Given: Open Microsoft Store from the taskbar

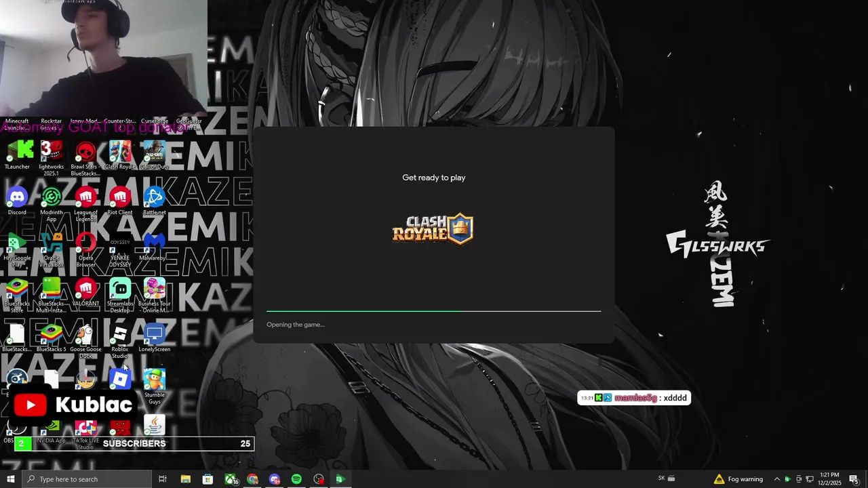Looking at the screenshot, I should 208,479.
